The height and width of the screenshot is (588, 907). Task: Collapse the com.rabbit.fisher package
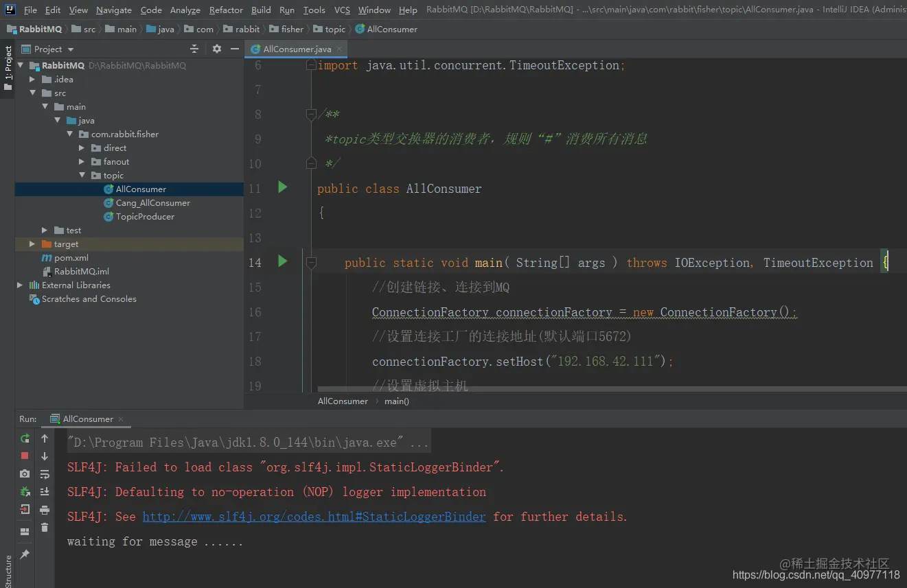pyautogui.click(x=69, y=134)
